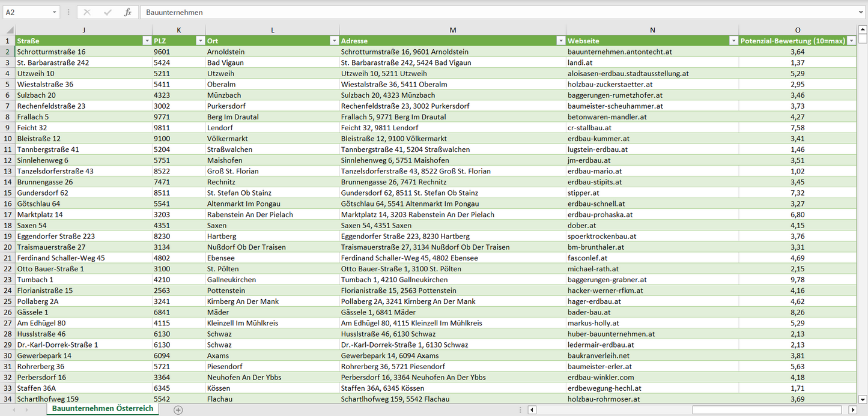Select column M by its header
868x416 pixels.
click(452, 30)
